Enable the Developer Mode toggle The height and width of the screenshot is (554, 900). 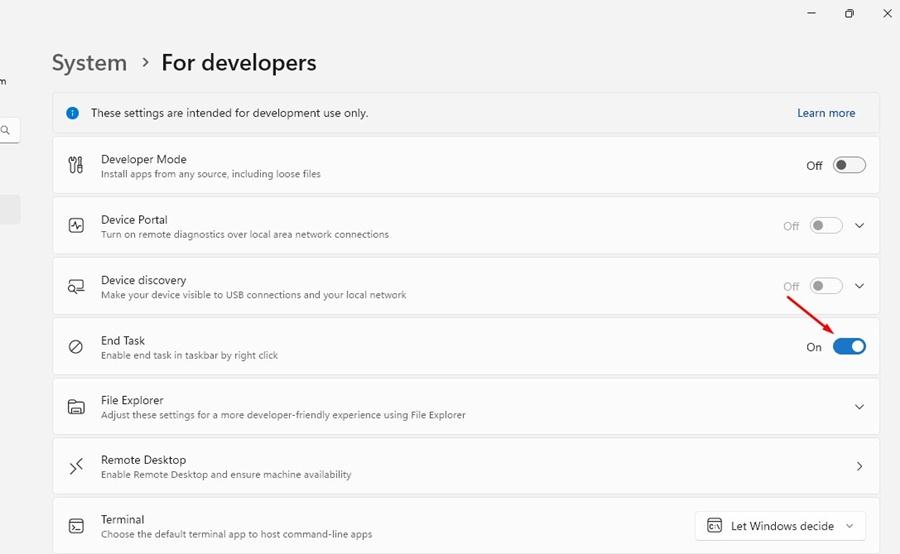tap(849, 165)
